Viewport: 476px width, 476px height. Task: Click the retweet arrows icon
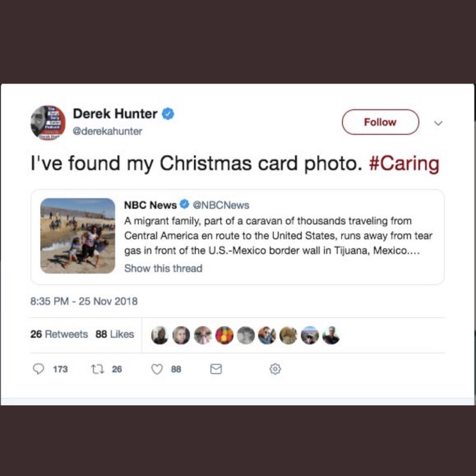(98, 369)
